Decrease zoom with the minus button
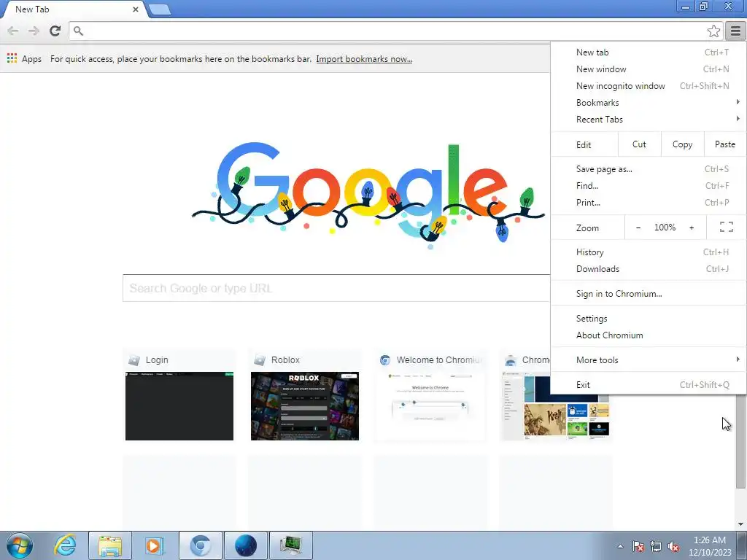747x560 pixels. [x=638, y=227]
